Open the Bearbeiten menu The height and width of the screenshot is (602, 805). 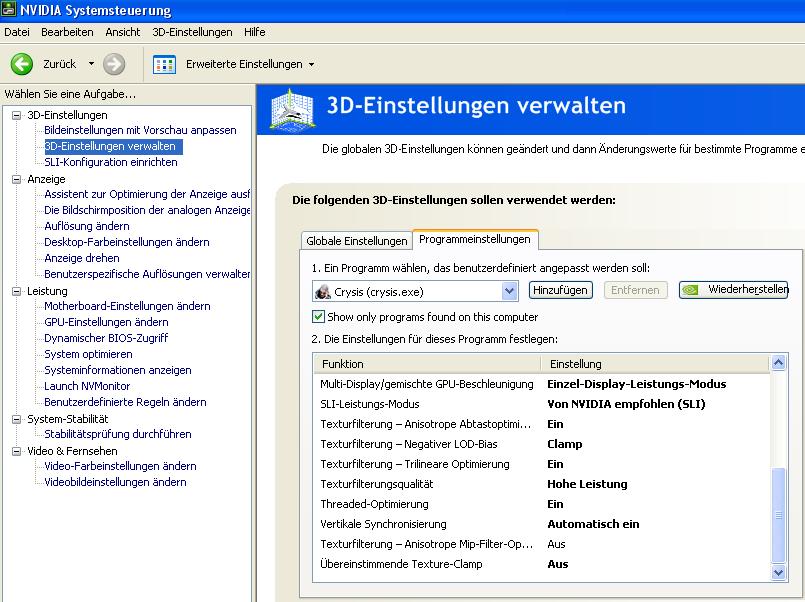pyautogui.click(x=67, y=32)
